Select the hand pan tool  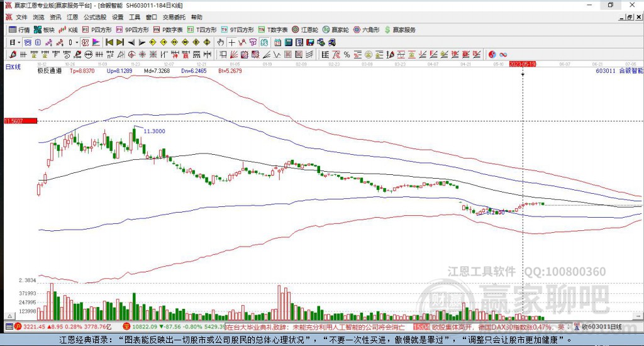[x=221, y=42]
